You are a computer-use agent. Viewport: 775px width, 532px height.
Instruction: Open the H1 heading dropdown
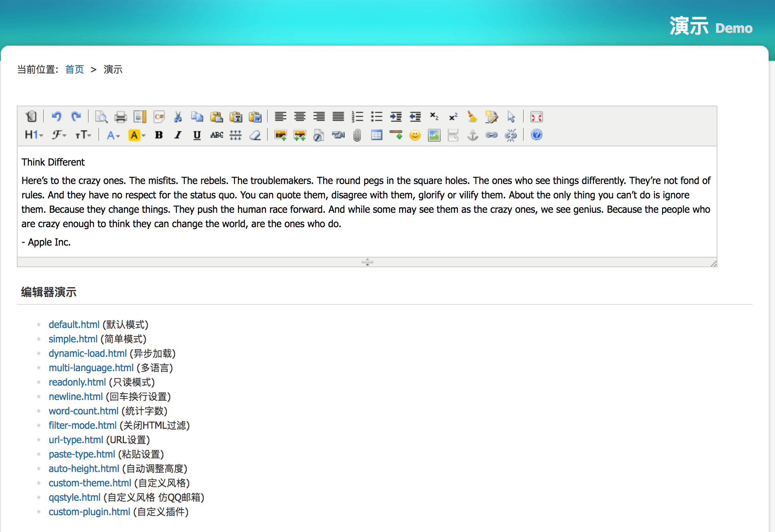point(34,135)
